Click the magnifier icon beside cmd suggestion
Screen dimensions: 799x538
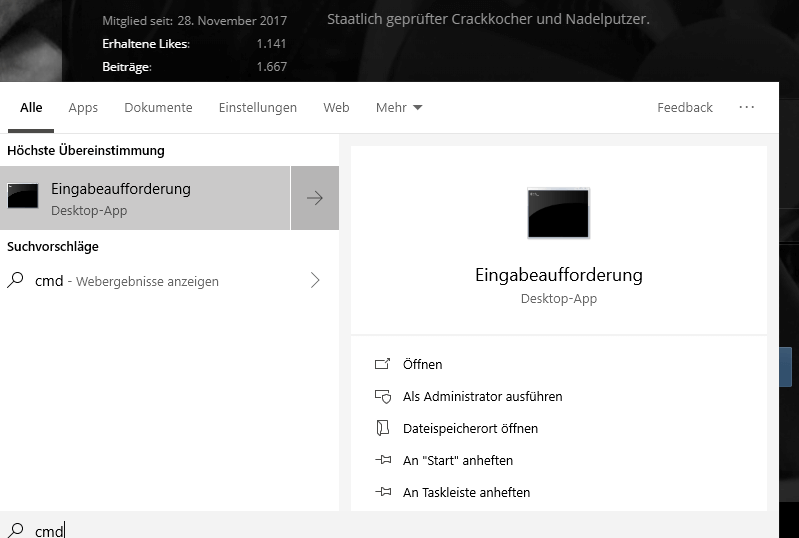tap(15, 280)
